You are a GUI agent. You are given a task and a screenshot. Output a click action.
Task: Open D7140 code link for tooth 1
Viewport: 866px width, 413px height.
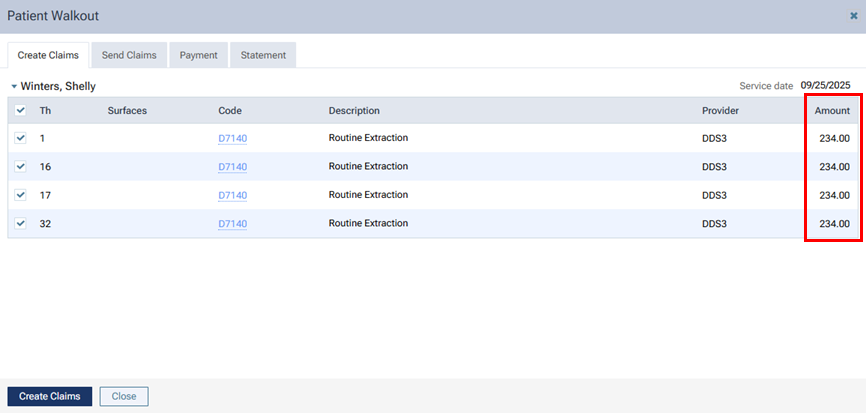pos(232,139)
